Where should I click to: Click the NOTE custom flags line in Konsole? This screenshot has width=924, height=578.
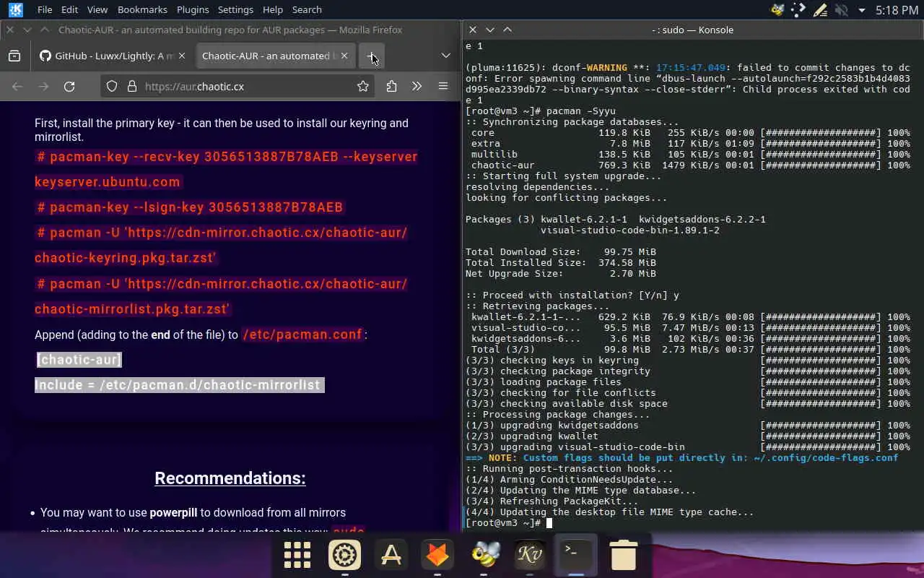pyautogui.click(x=682, y=458)
